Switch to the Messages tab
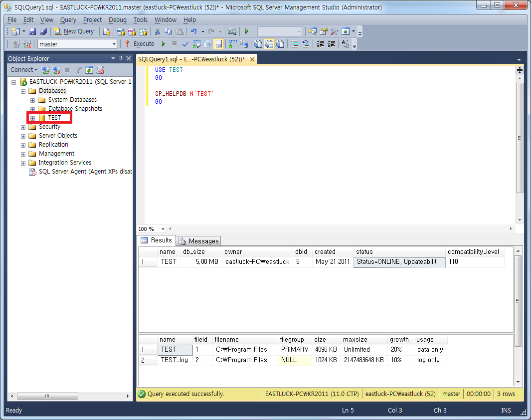 point(199,241)
